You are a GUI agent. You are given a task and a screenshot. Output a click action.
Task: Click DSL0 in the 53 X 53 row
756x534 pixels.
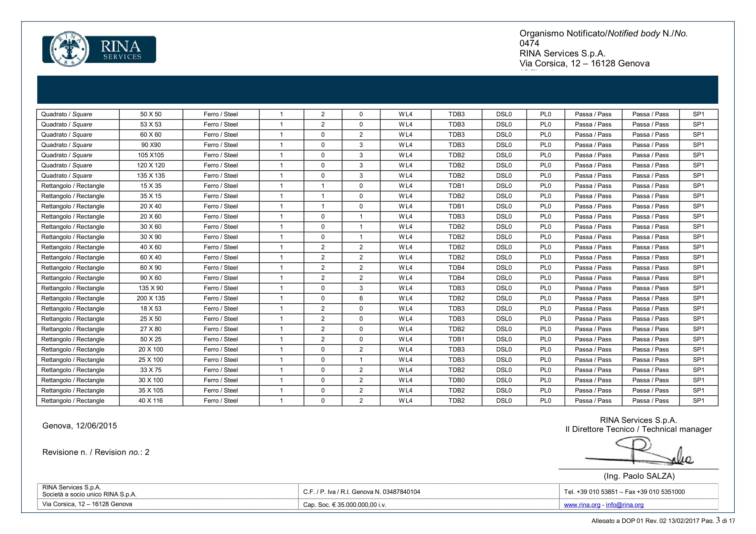pyautogui.click(x=504, y=124)
